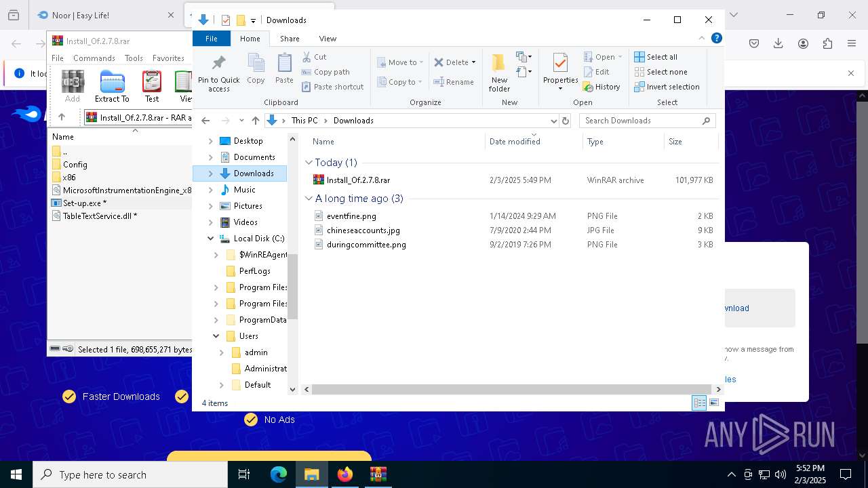The width and height of the screenshot is (868, 488).
Task: Switch to large icons view button
Action: pyautogui.click(x=713, y=403)
